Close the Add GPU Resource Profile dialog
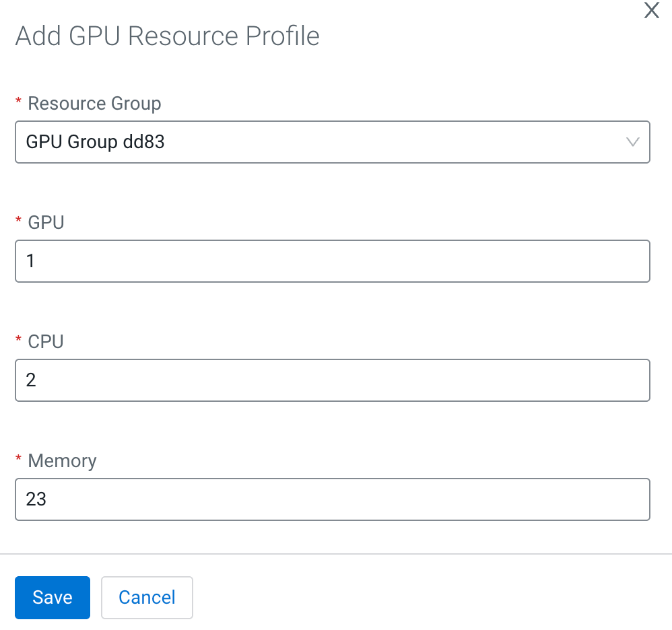Viewport: 672px width, 630px height. point(651,11)
